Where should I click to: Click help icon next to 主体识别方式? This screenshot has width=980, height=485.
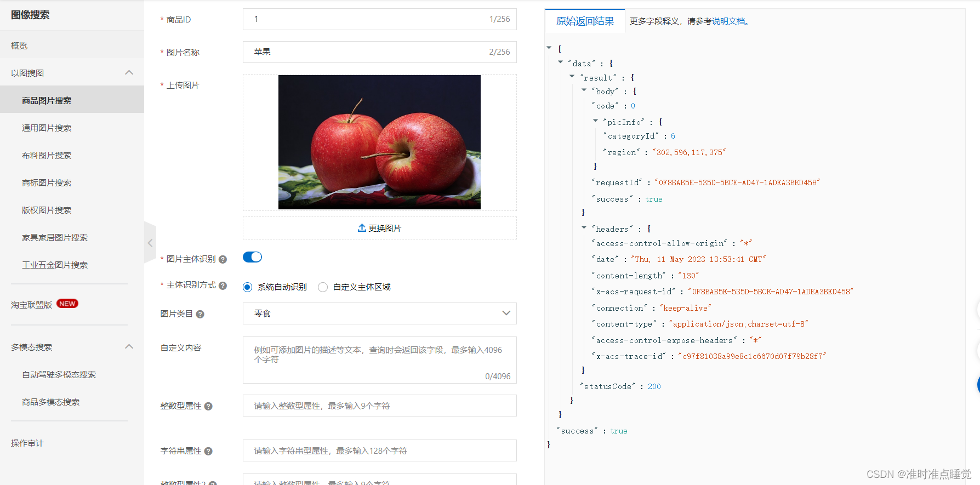pos(223,286)
